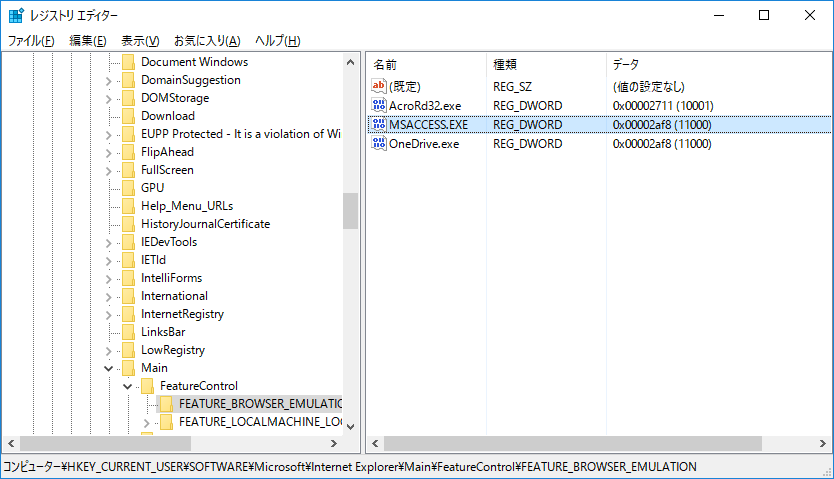Image resolution: width=834 pixels, height=479 pixels.
Task: Collapse the FeatureControl key
Action: (x=128, y=386)
